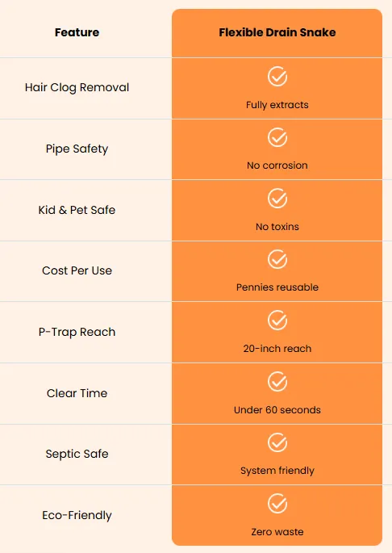Select the Flexible Drain Snake column header

coord(277,32)
